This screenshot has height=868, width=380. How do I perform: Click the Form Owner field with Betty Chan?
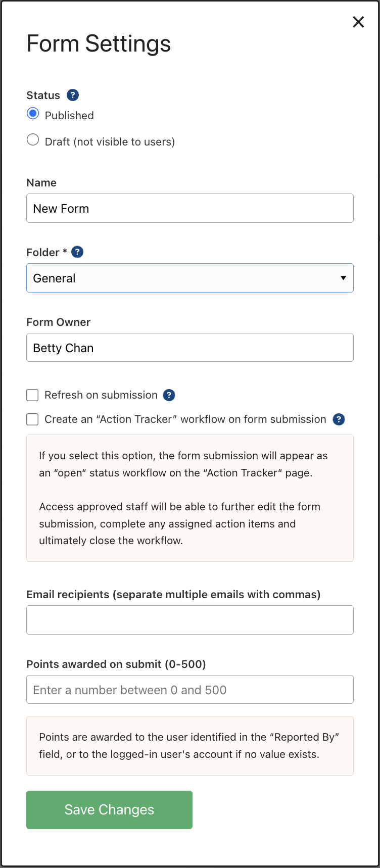[x=190, y=348]
